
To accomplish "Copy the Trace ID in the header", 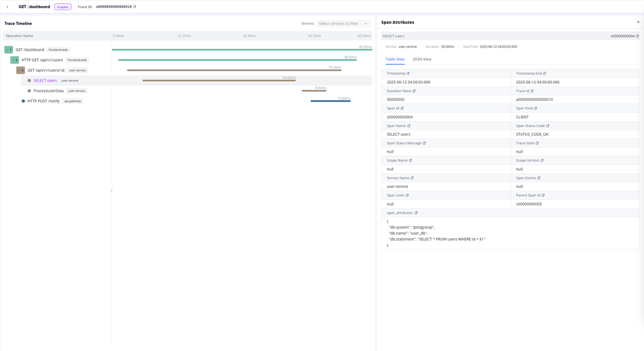I will [135, 7].
